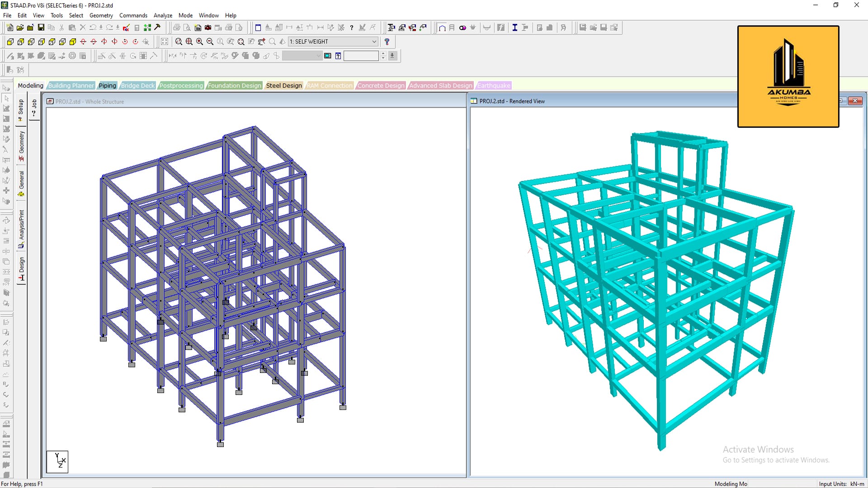This screenshot has width=868, height=488.
Task: Open the Commands menu
Action: coord(133,15)
